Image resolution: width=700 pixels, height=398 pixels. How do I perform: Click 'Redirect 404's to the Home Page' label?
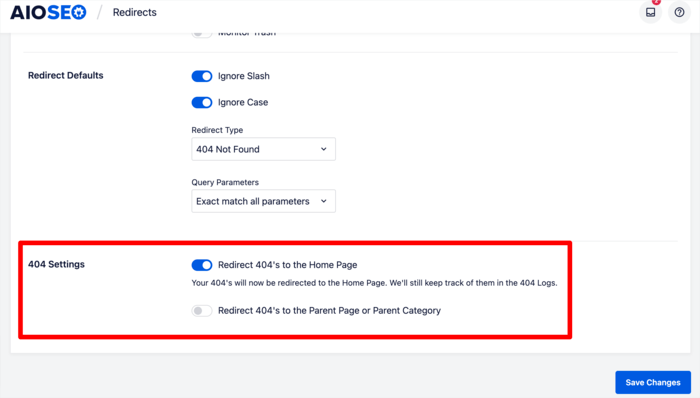288,265
